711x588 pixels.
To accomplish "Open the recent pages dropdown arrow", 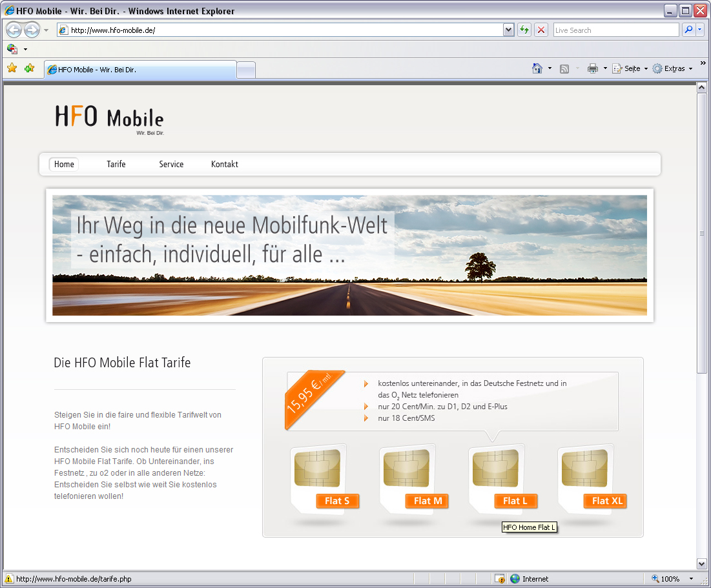I will point(46,30).
